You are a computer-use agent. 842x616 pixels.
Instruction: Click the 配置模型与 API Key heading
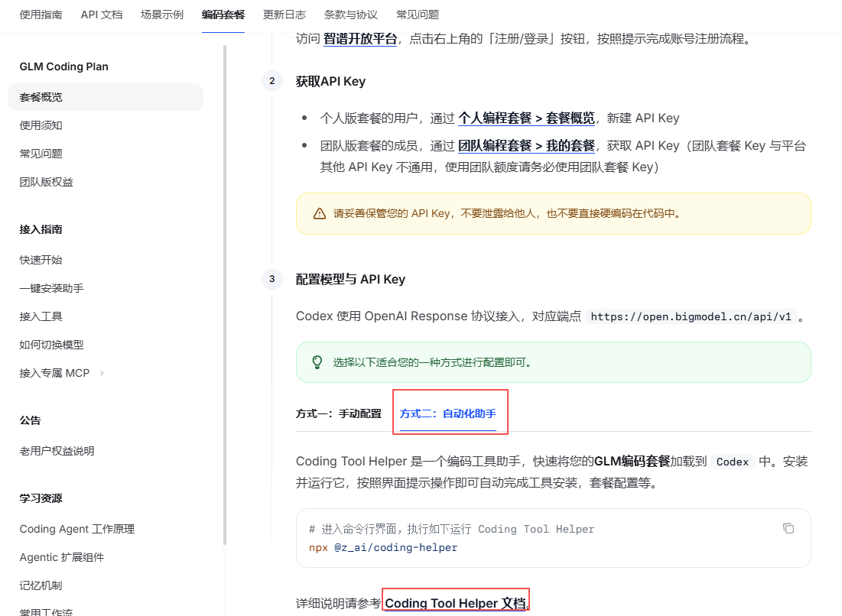[351, 279]
